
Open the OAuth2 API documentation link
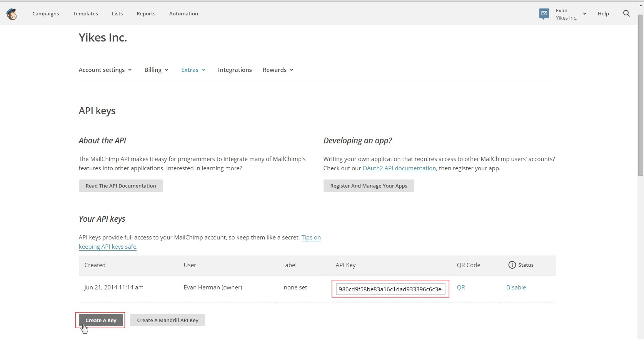[x=399, y=168]
